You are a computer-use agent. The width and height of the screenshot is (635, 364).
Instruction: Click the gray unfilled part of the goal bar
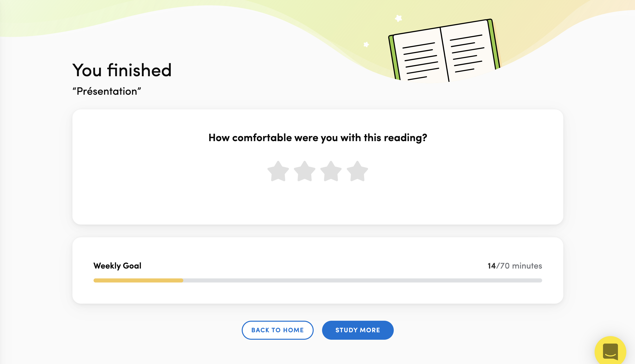pyautogui.click(x=363, y=281)
